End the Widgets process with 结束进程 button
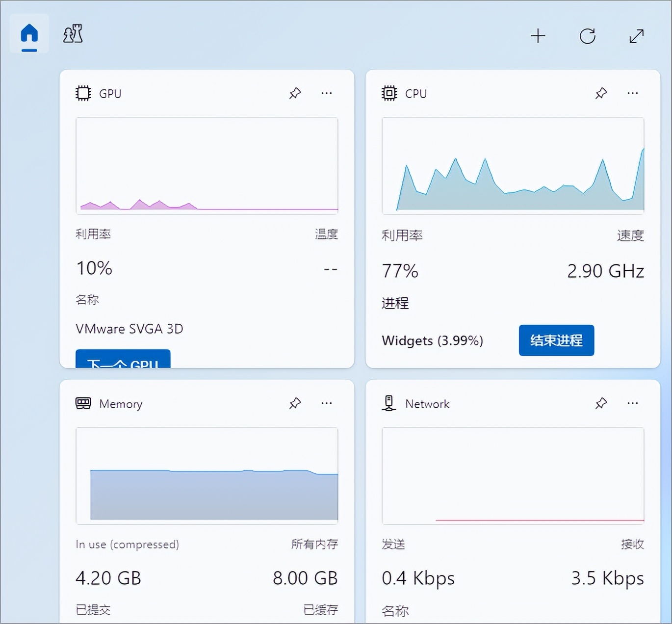The width and height of the screenshot is (672, 624). click(556, 340)
